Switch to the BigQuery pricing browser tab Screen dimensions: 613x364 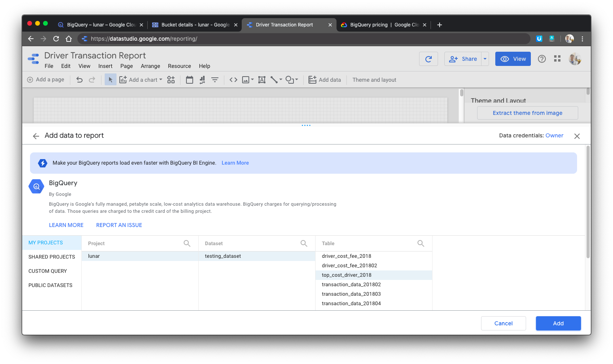pos(380,24)
